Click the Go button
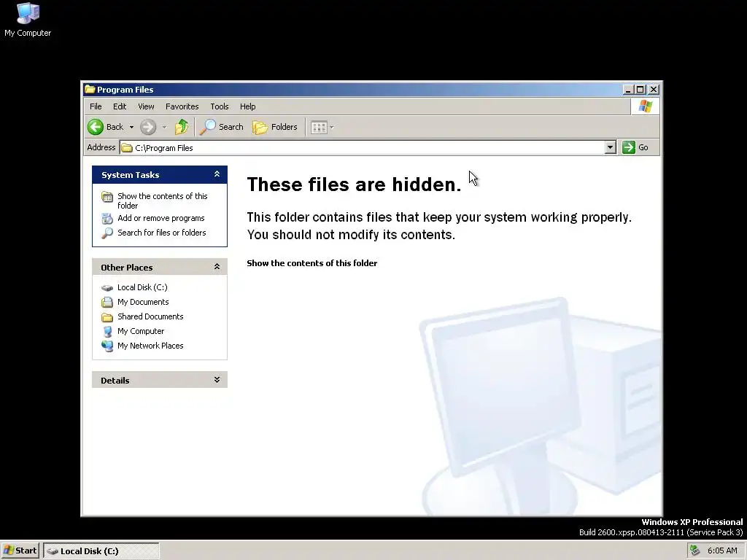 coord(635,147)
